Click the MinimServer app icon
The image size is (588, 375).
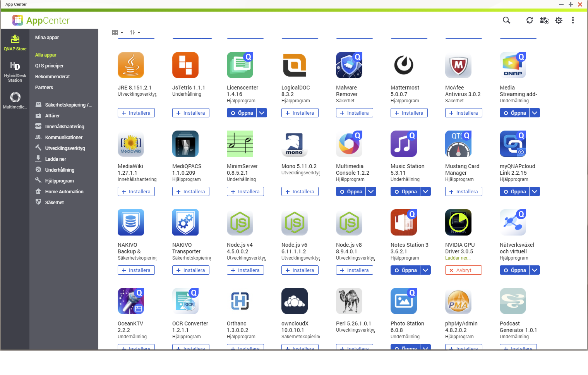[x=240, y=144]
